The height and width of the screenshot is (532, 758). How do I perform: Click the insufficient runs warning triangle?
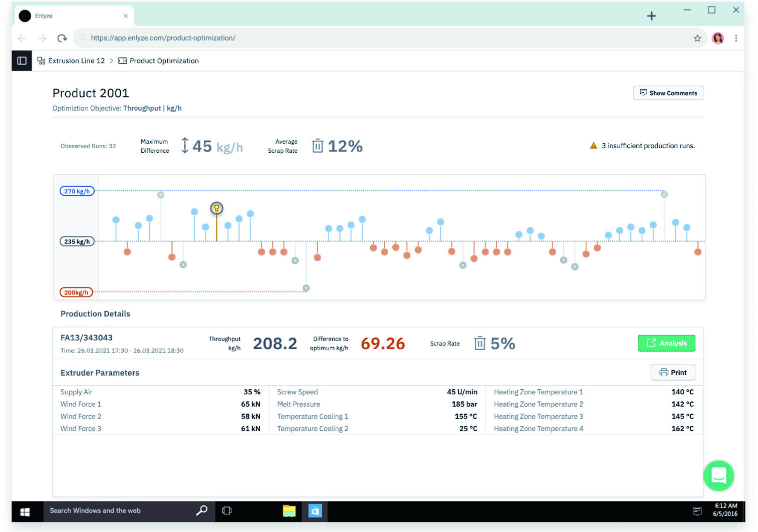(593, 146)
